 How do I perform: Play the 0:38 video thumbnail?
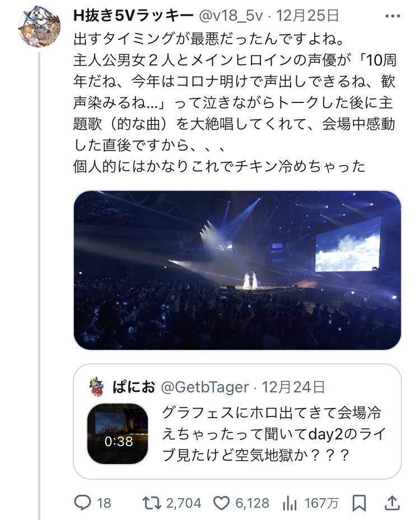tap(118, 433)
